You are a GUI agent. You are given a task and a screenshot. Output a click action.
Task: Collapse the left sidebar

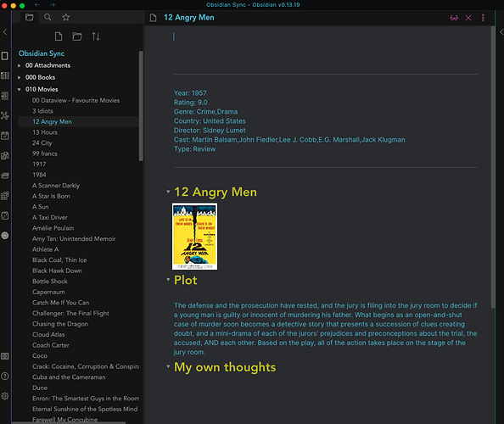tap(5, 32)
